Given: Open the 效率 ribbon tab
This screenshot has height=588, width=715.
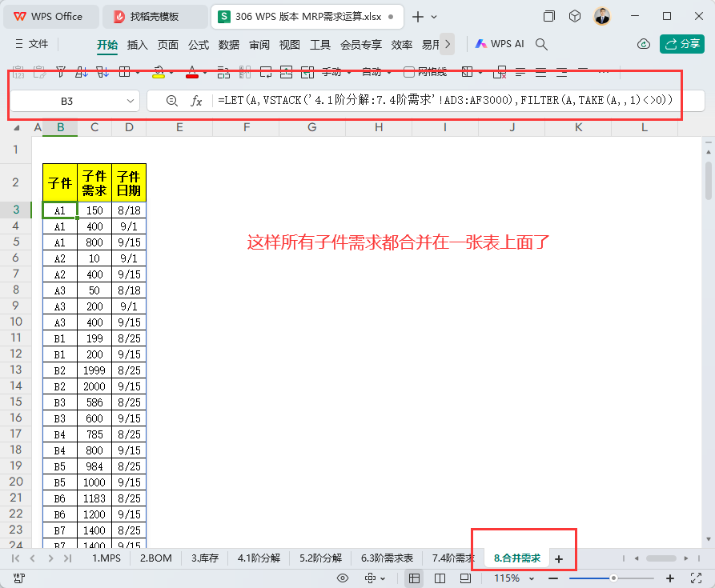Looking at the screenshot, I should (x=402, y=45).
